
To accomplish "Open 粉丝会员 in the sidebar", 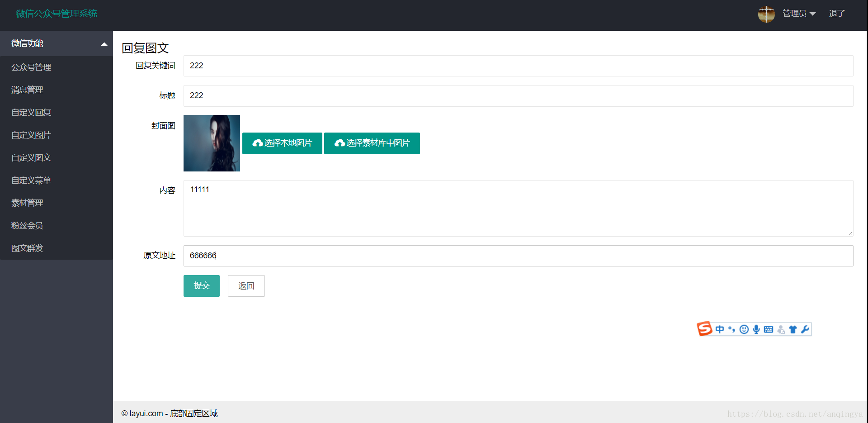I will click(x=57, y=226).
